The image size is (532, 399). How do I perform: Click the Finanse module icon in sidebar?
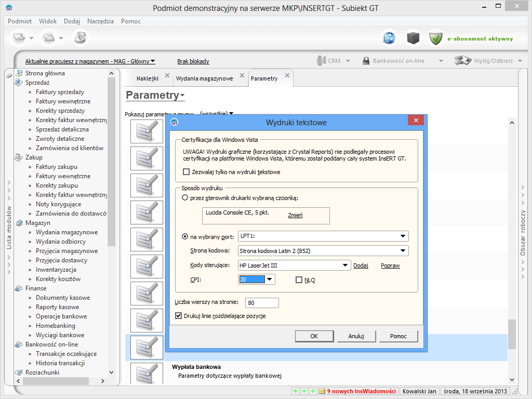pos(20,288)
